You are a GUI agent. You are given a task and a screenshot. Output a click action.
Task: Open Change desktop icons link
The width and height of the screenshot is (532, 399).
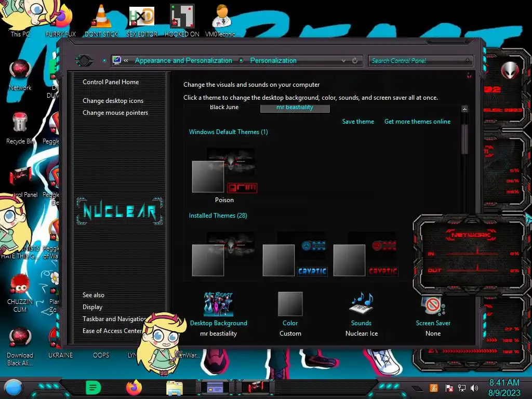click(113, 101)
